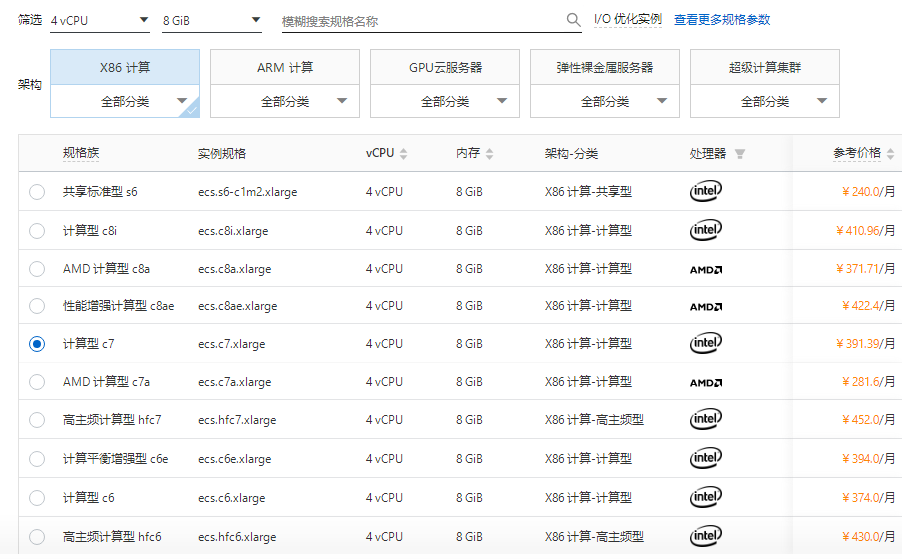Click ecs.c6e.xlarge instance spec text
Viewport: 902px width, 559px height.
pos(234,459)
